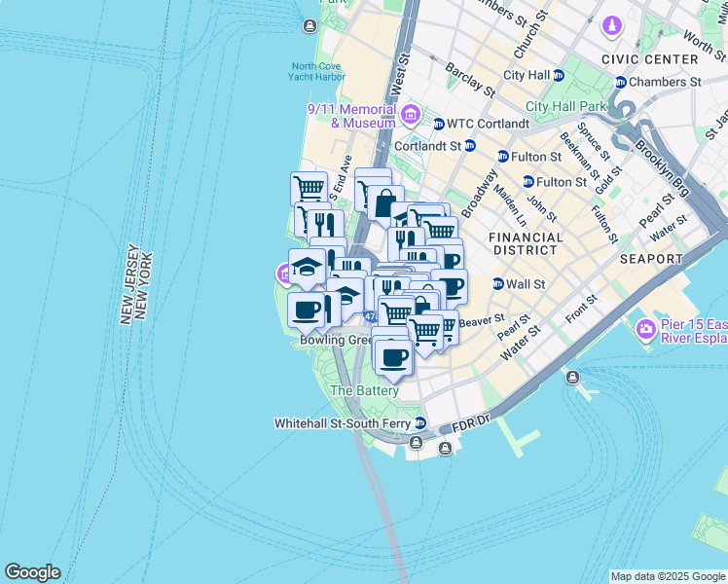Open coffee cup marker above Bowling Green label

pyautogui.click(x=306, y=312)
